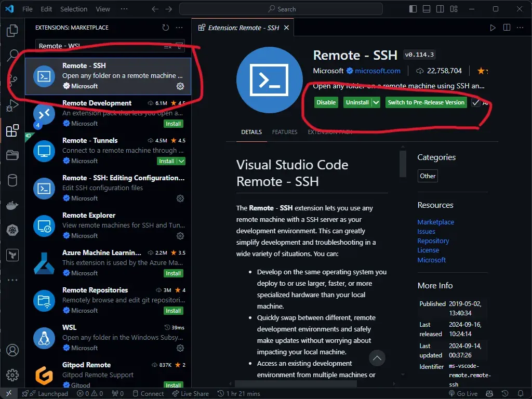
Task: Open the Manage gear in activity bar
Action: pyautogui.click(x=12, y=375)
